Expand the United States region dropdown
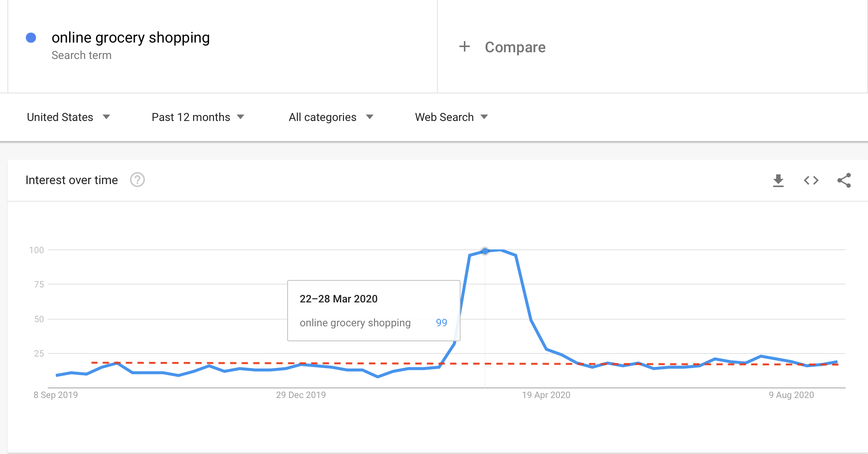 [69, 117]
